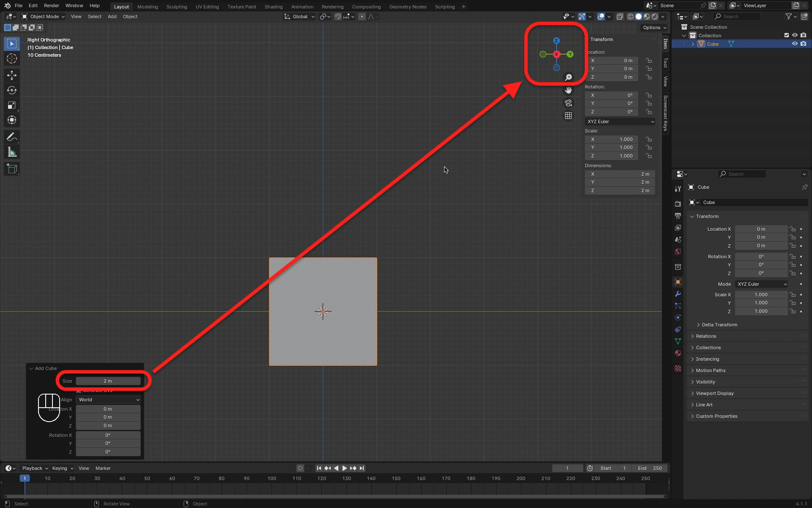Viewport: 812px width, 508px height.
Task: Open the Object Data properties tab
Action: 678,341
